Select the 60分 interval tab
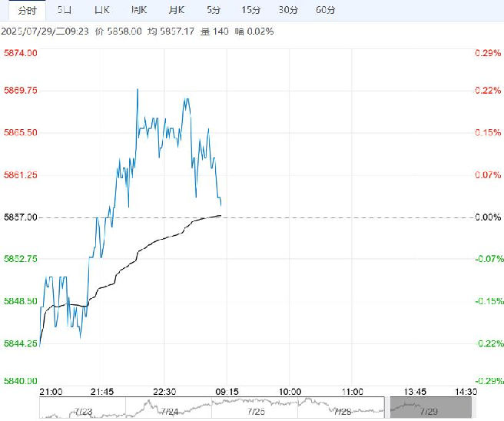This screenshot has height=421, width=504. pos(325,10)
